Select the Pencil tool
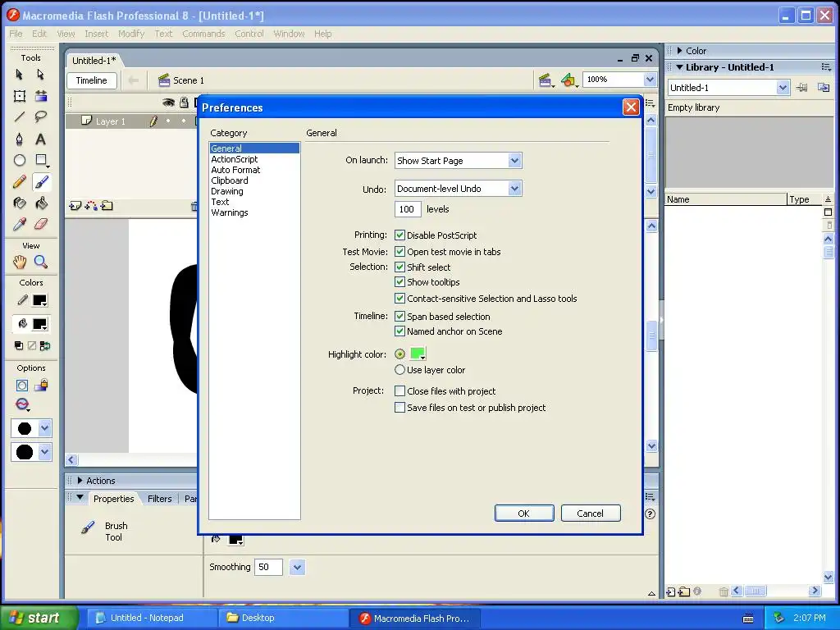Viewport: 840px width, 630px height. coord(20,181)
